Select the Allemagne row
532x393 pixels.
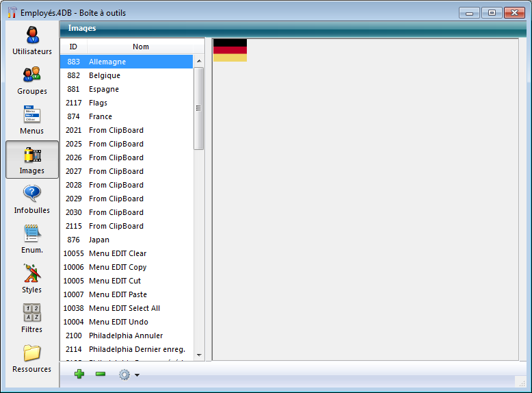pos(127,62)
